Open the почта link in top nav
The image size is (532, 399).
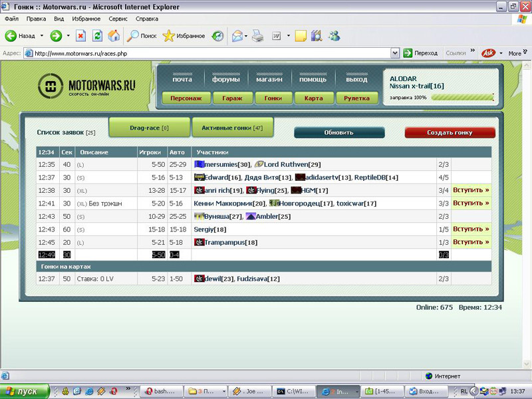(x=182, y=79)
